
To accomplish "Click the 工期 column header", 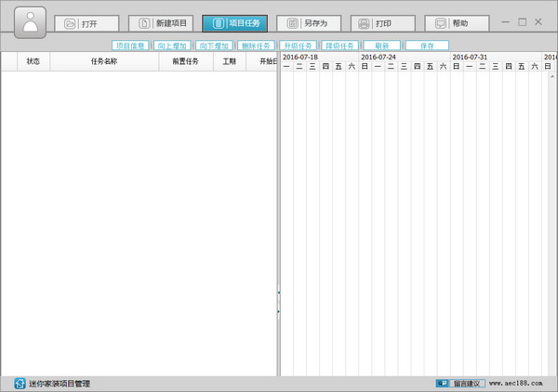I will (x=229, y=61).
